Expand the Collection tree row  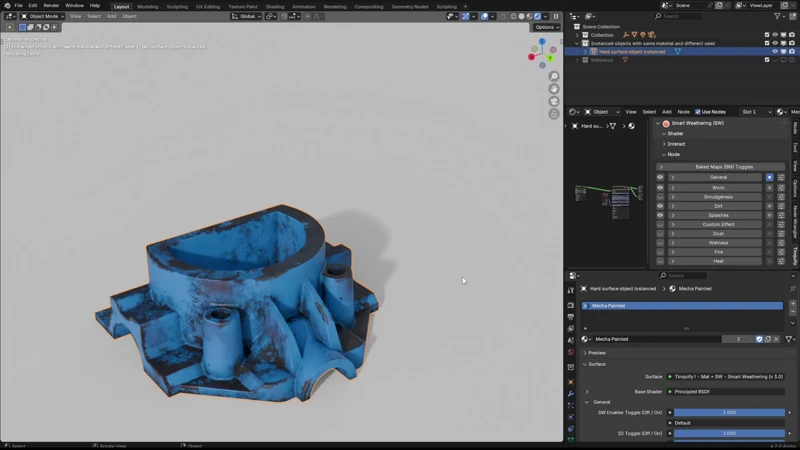tap(577, 35)
